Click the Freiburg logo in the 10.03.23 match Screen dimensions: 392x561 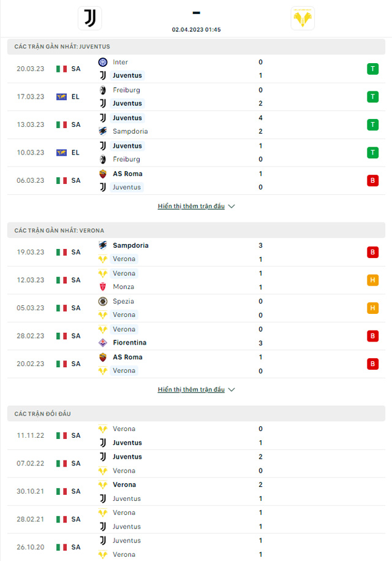point(103,159)
